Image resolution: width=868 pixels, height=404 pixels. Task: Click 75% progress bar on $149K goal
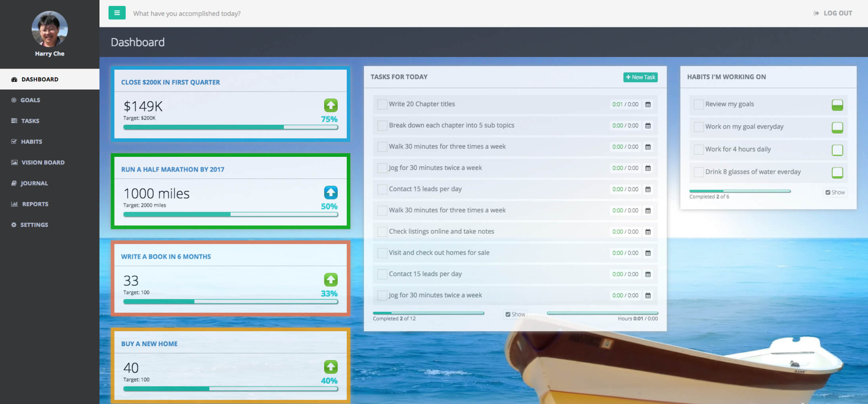click(230, 127)
